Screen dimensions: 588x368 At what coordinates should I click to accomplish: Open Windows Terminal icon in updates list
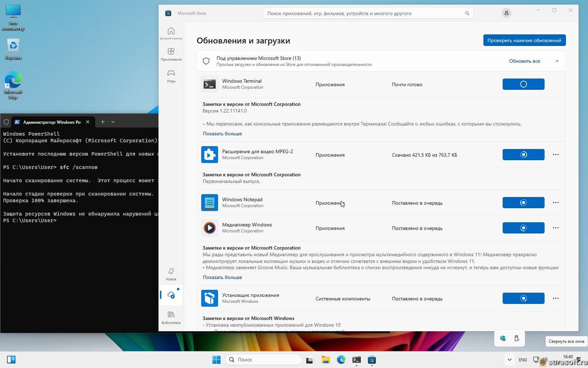point(209,84)
